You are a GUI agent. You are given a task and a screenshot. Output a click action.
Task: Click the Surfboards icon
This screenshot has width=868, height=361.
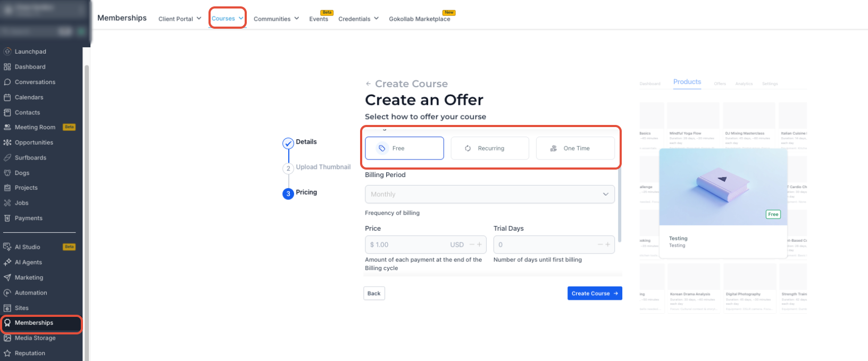7,158
